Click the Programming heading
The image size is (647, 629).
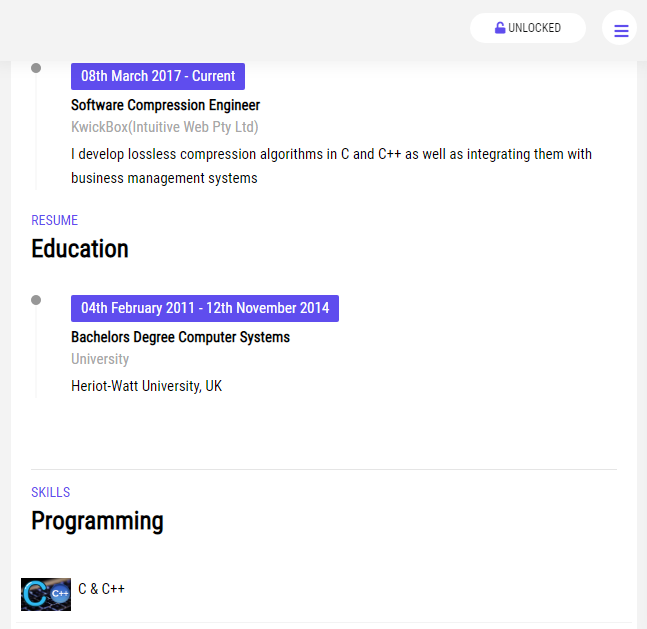[x=97, y=521]
